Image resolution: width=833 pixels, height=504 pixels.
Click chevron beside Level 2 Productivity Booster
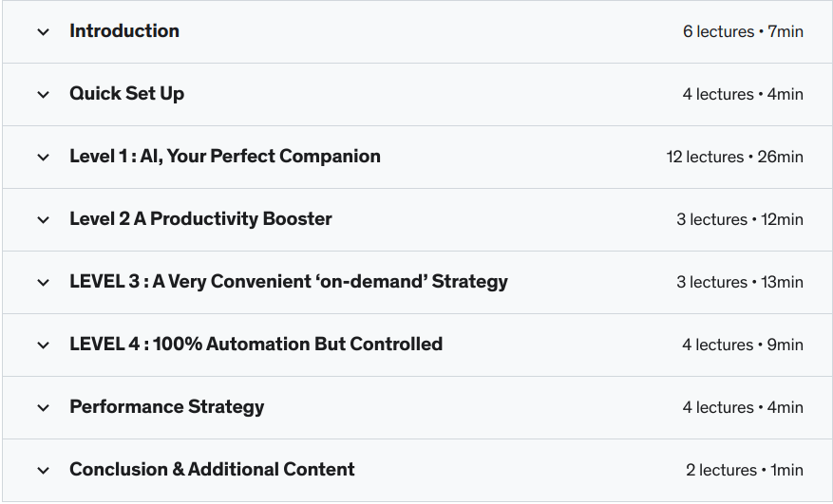coord(43,220)
